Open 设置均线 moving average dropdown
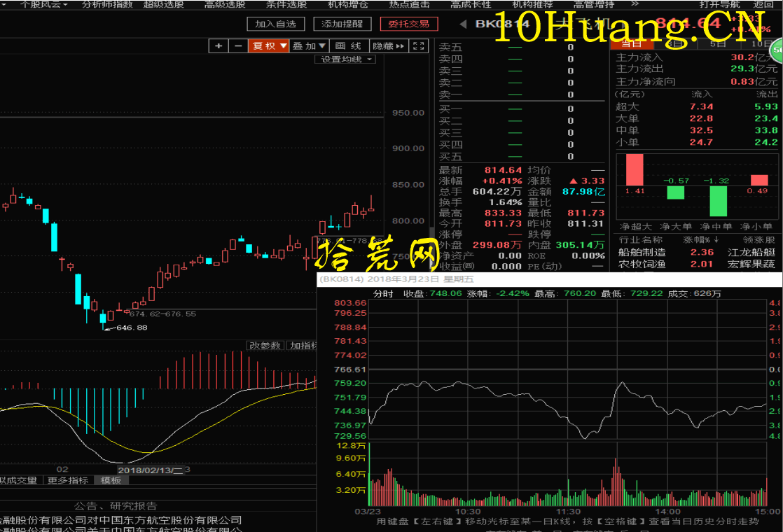This screenshot has height=532, width=783. [345, 59]
